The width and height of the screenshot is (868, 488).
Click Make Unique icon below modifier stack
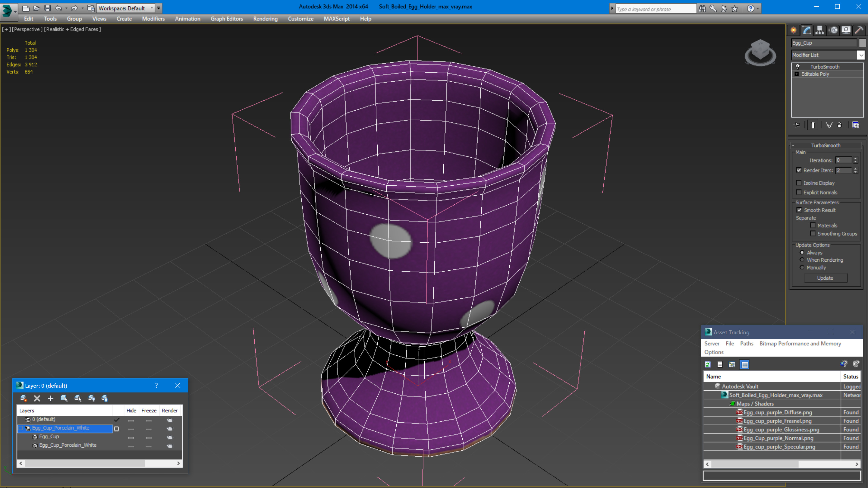(x=829, y=125)
